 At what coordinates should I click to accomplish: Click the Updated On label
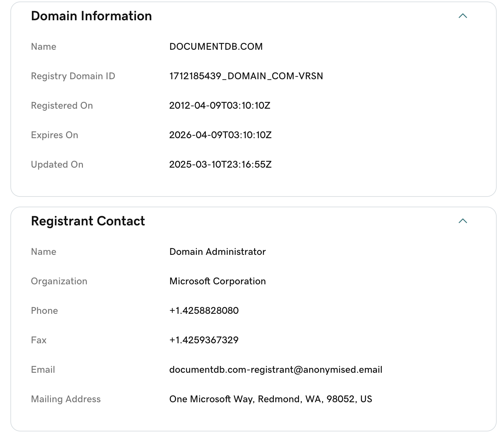click(x=57, y=165)
